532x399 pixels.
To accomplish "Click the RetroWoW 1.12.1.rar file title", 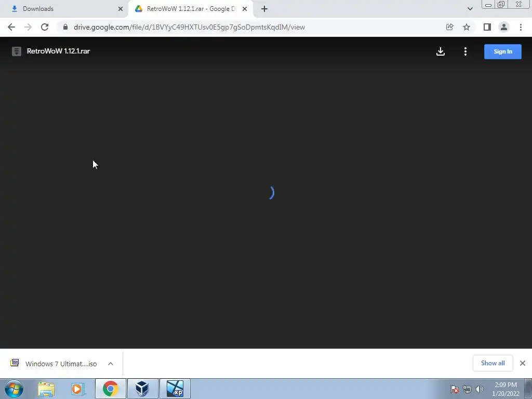I will [58, 51].
